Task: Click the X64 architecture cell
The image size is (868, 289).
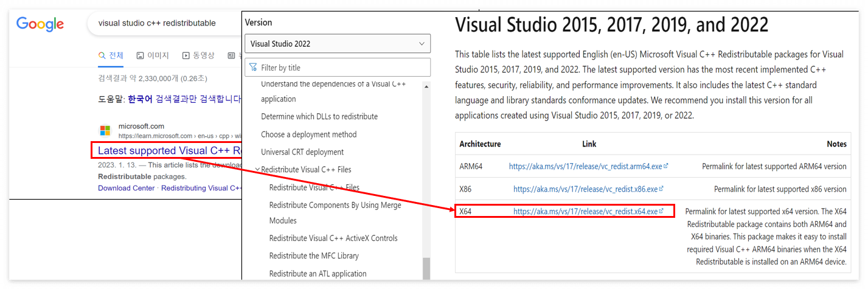Action: [x=466, y=211]
